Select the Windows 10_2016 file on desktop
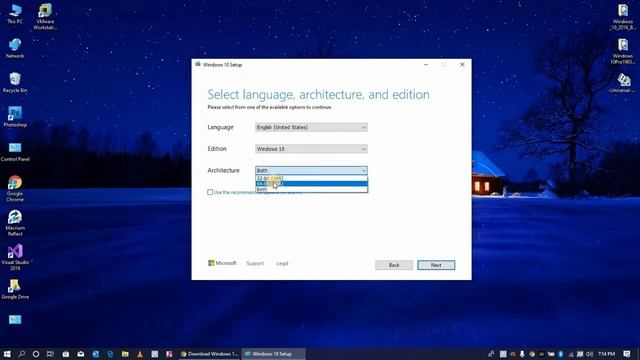 pos(622,17)
